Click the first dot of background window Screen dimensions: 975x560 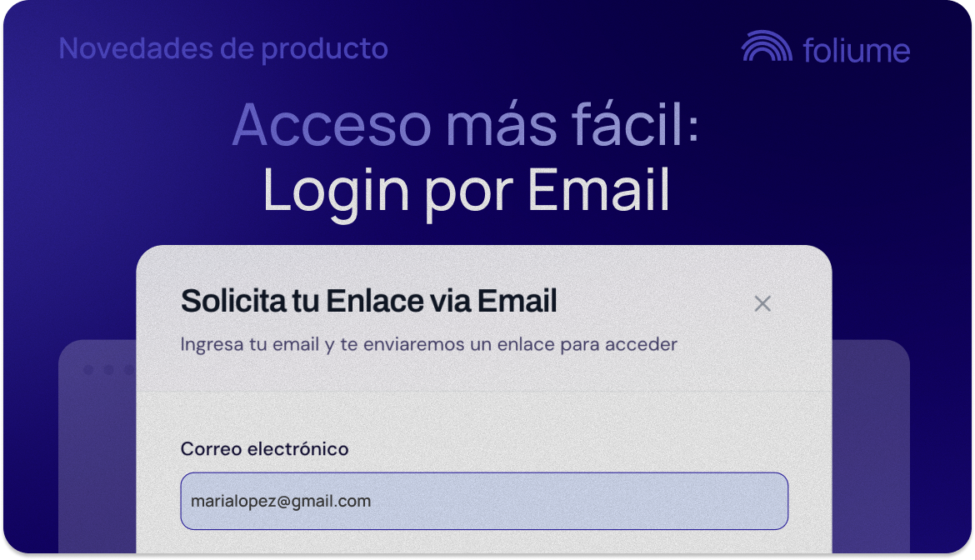(x=88, y=370)
